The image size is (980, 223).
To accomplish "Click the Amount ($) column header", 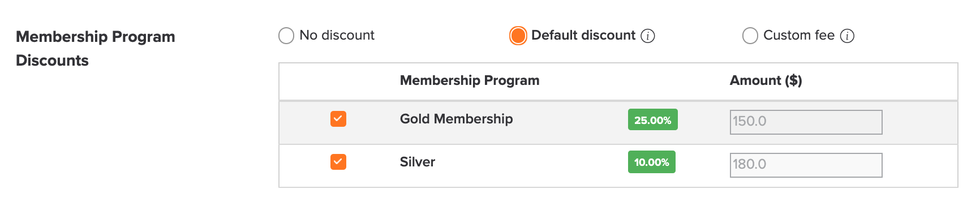I will (766, 80).
